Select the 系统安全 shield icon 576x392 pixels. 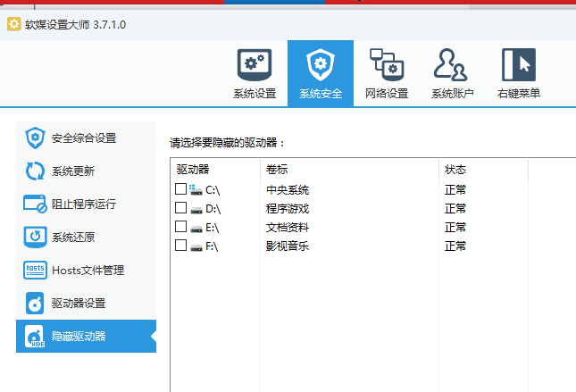pos(321,65)
